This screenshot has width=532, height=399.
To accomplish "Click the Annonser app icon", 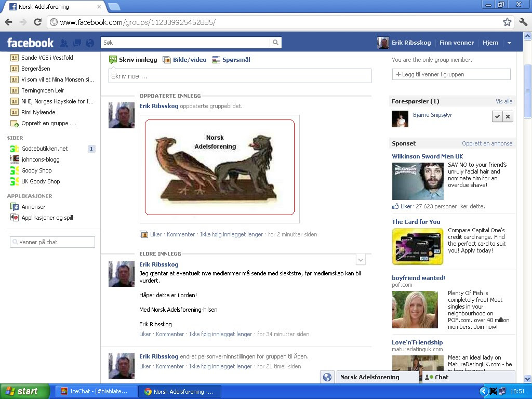I will tap(14, 207).
